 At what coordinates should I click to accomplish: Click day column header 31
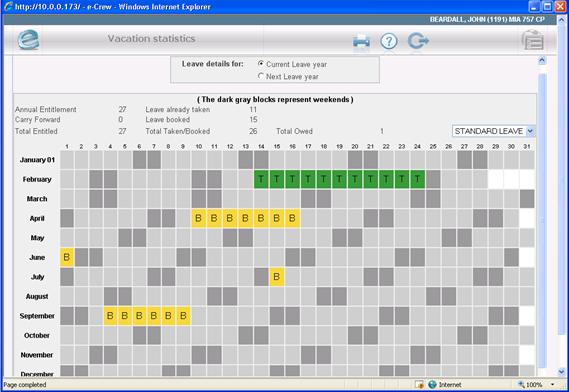coord(527,146)
